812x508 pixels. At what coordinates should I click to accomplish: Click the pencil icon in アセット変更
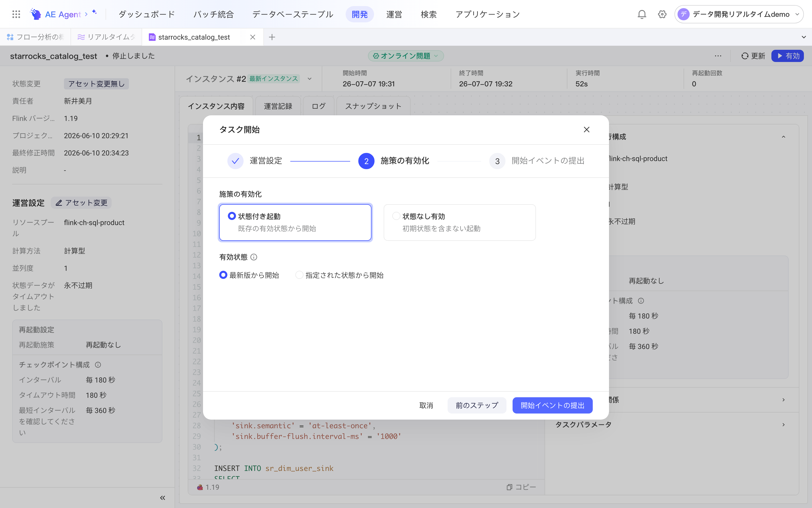click(59, 203)
